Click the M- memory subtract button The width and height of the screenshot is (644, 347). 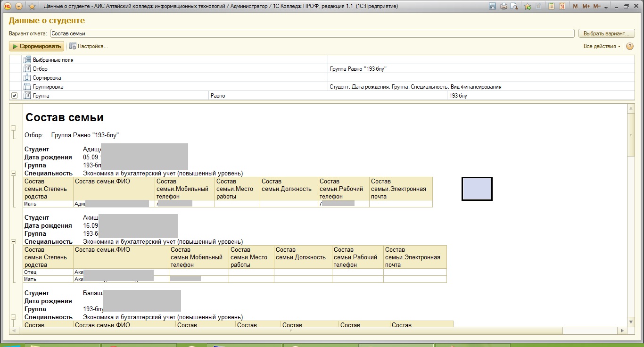click(x=597, y=6)
